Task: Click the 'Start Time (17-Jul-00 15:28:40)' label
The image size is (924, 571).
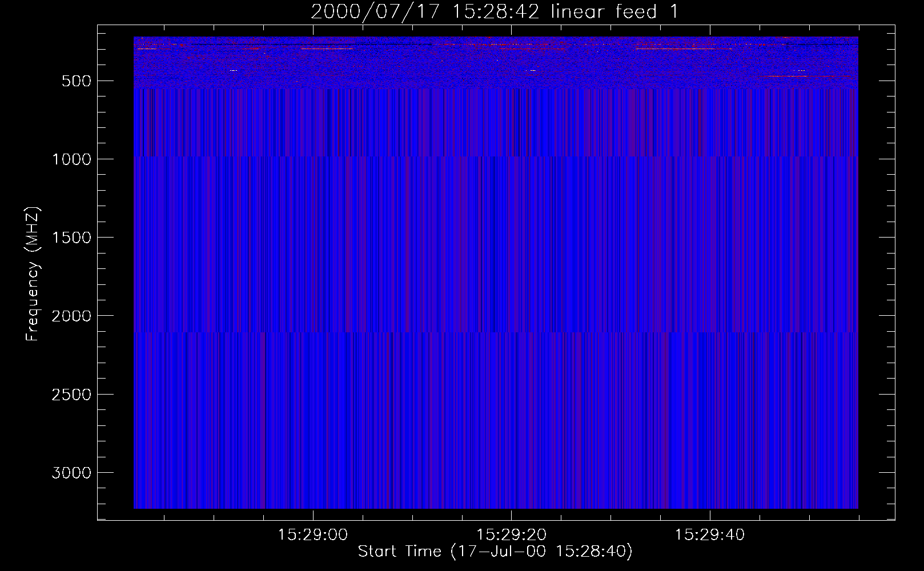Action: click(495, 552)
